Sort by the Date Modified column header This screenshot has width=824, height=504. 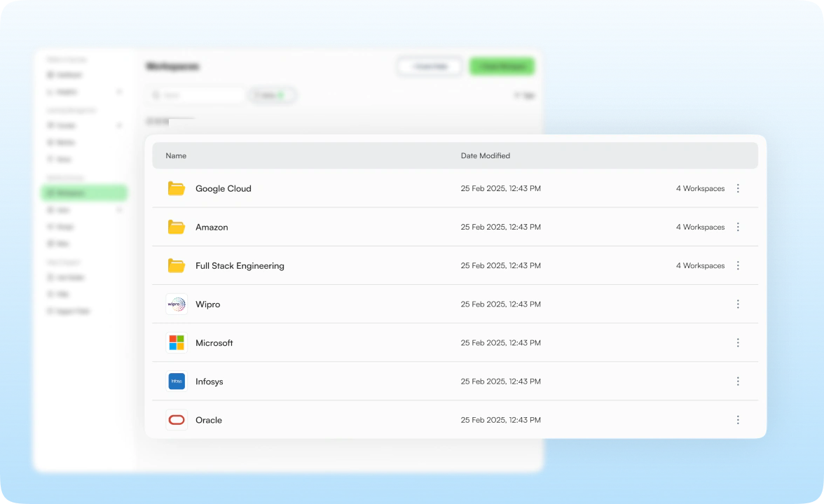tap(486, 155)
